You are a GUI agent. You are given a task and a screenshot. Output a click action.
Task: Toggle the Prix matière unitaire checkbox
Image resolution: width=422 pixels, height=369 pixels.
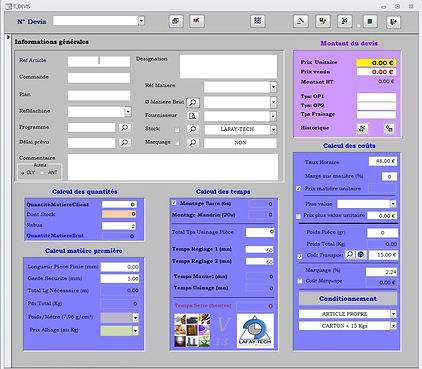pyautogui.click(x=299, y=189)
